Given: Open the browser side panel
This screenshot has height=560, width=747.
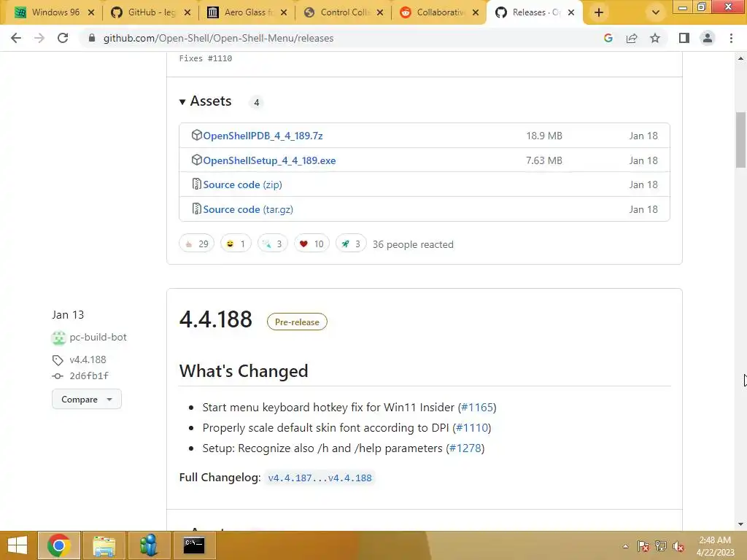Looking at the screenshot, I should (x=684, y=38).
